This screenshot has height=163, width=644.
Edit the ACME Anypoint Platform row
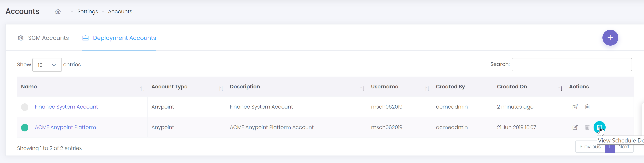coord(575,127)
